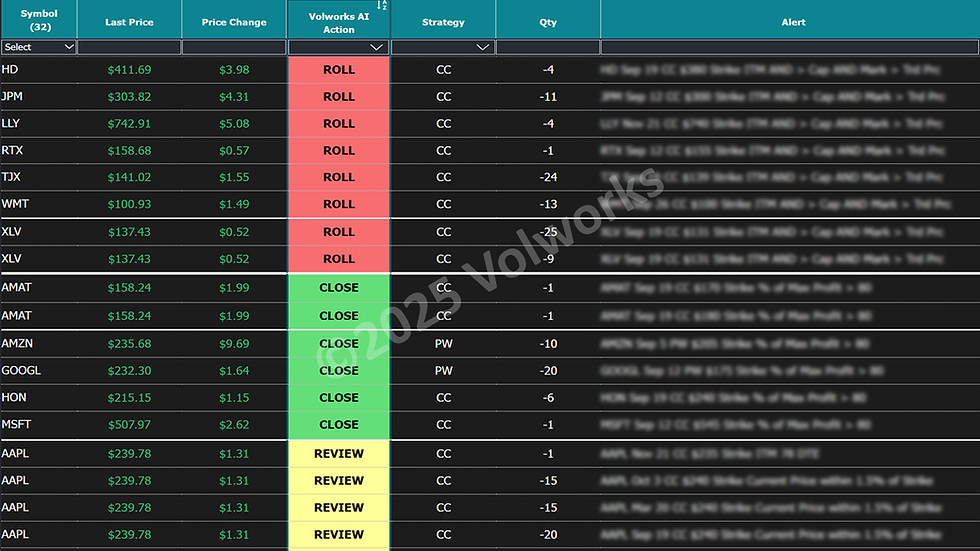The width and height of the screenshot is (980, 551).
Task: Click the $100.93 last price cell
Action: click(x=129, y=204)
